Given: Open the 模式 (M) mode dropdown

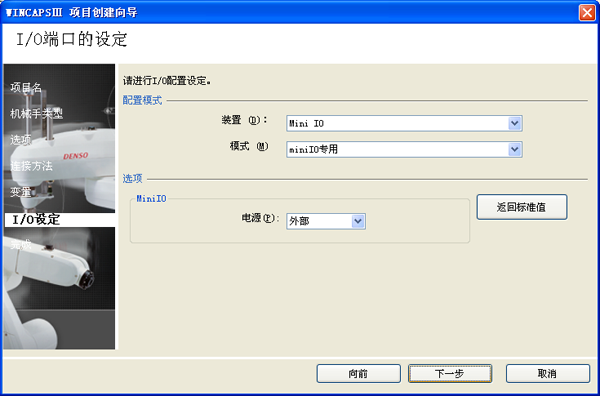Looking at the screenshot, I should (404, 150).
